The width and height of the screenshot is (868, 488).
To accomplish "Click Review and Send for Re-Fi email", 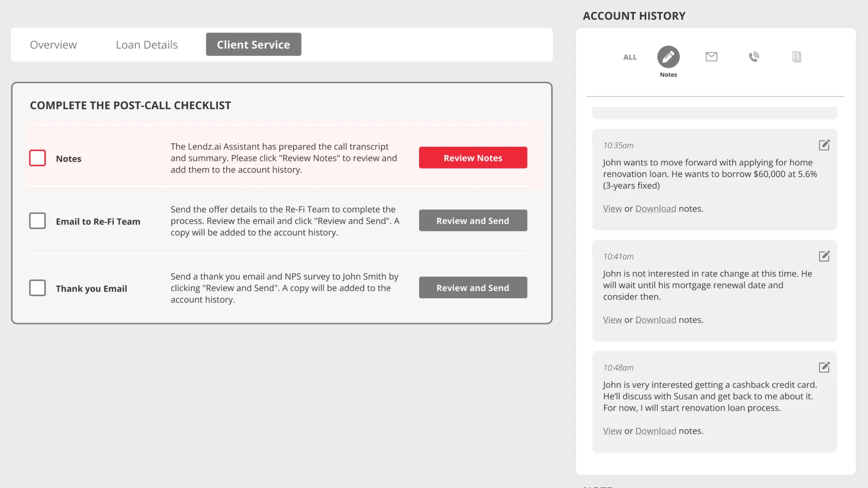I will pyautogui.click(x=472, y=221).
